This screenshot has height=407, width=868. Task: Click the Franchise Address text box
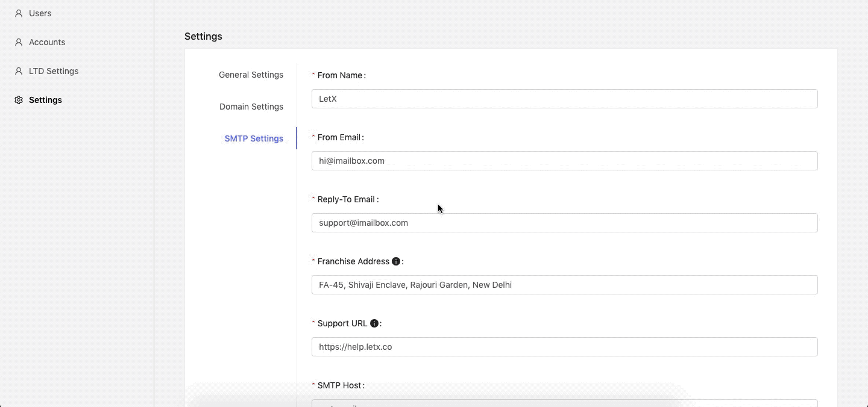564,285
